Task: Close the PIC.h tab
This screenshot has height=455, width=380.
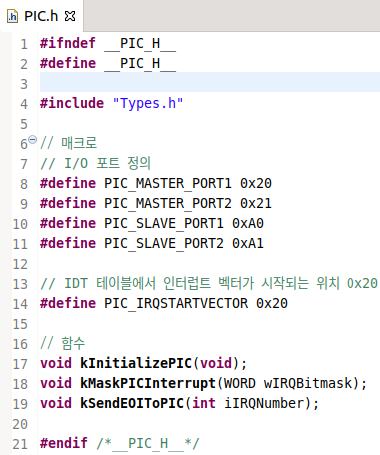Action: pos(70,16)
